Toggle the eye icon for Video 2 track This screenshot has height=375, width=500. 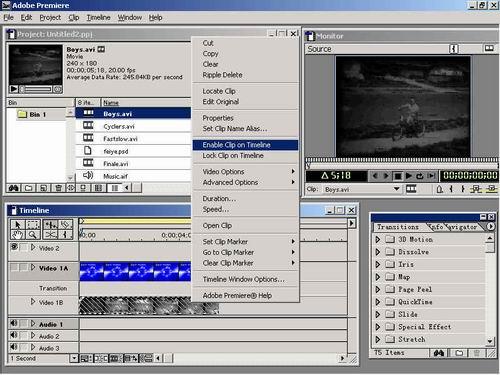(14, 247)
